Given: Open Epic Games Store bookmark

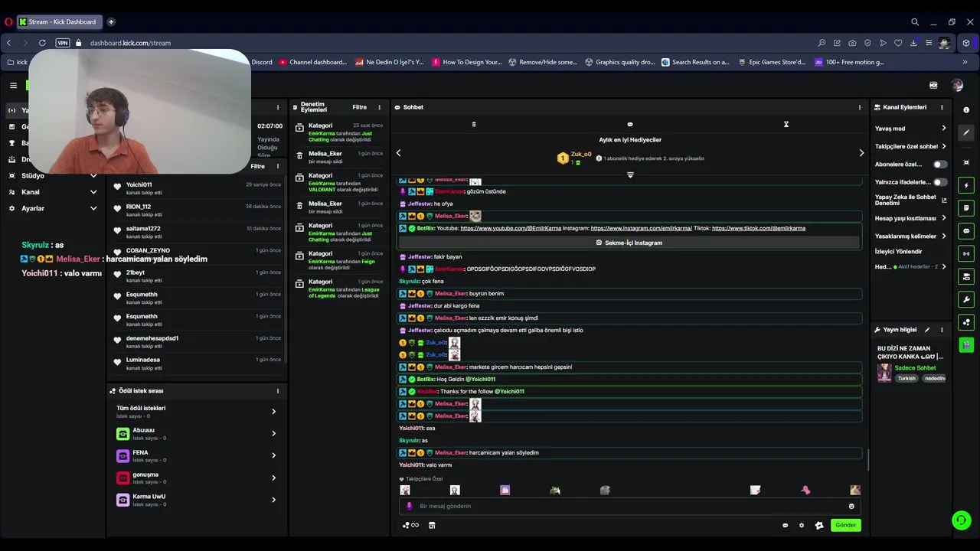Looking at the screenshot, I should coord(773,62).
